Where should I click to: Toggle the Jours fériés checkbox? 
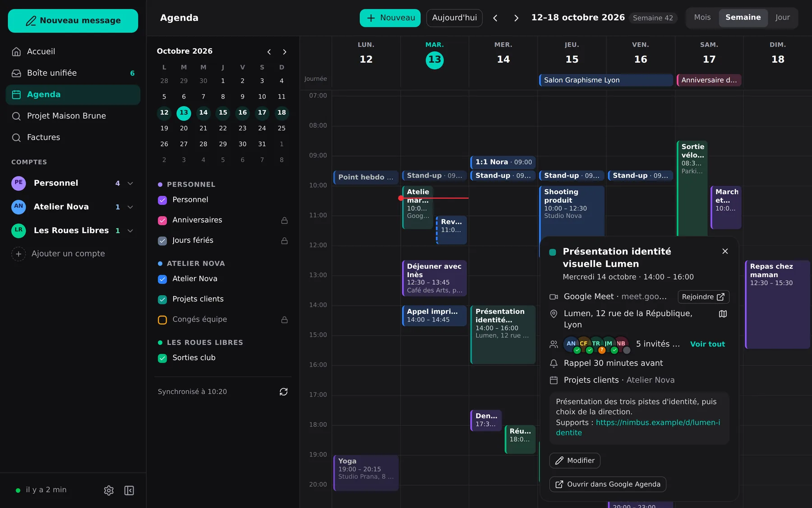pos(162,241)
